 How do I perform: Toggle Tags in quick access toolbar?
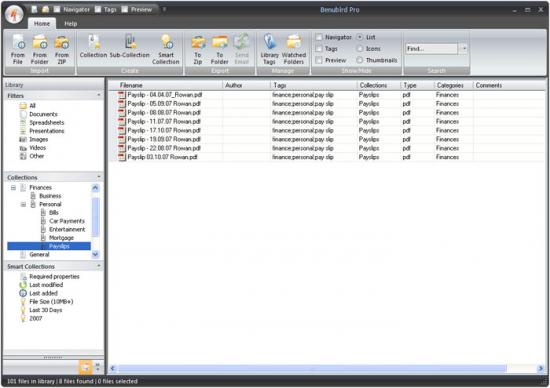coord(106,10)
